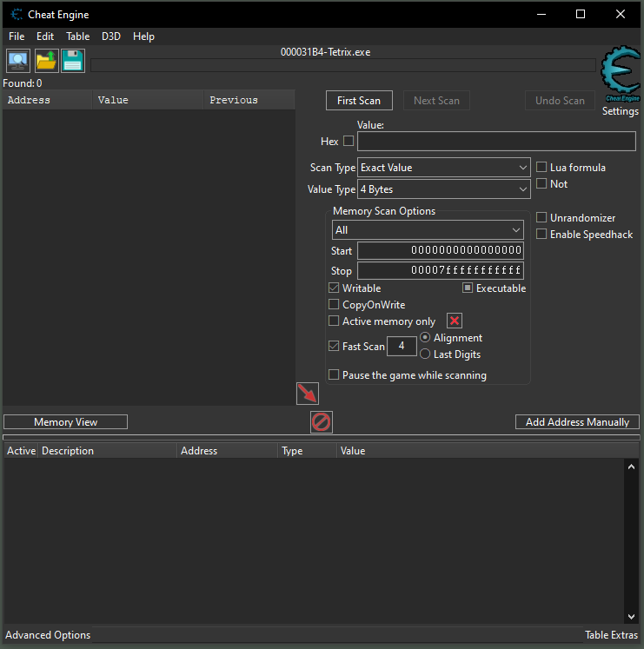Enable the Lua formula checkbox
The width and height of the screenshot is (644, 649).
541,167
